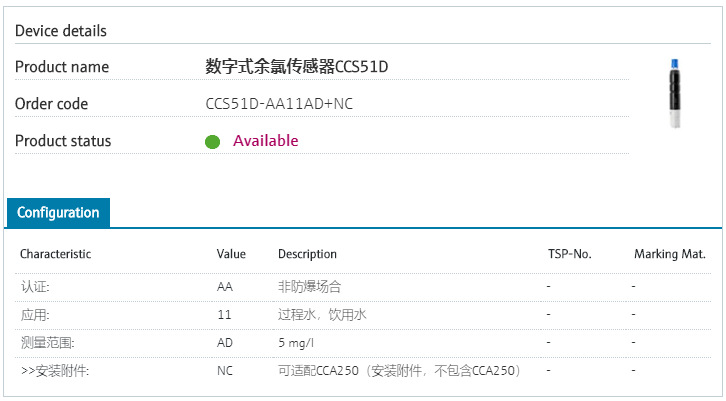Select the 应用 characteristic row

point(35,315)
